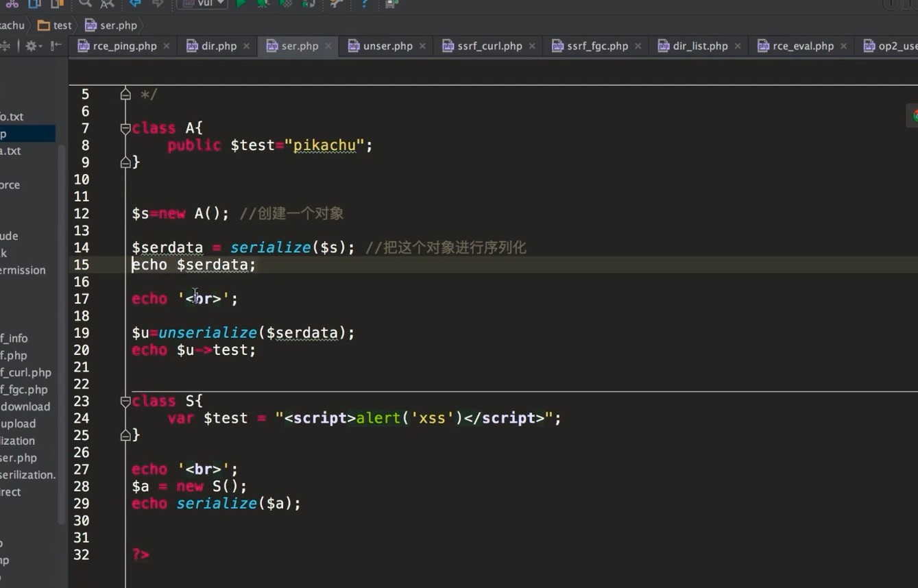The height and width of the screenshot is (588, 918).
Task: Select 'f_fgc.php' in project tree
Action: [24, 389]
